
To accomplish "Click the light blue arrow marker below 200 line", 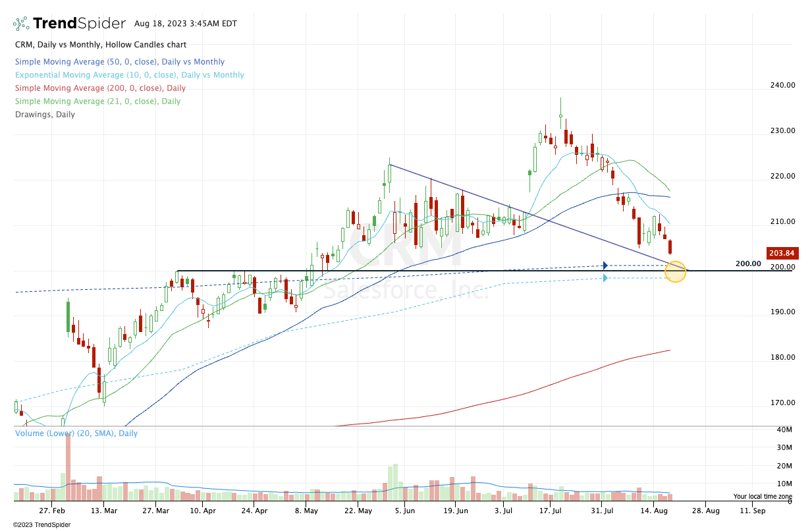I will (605, 278).
